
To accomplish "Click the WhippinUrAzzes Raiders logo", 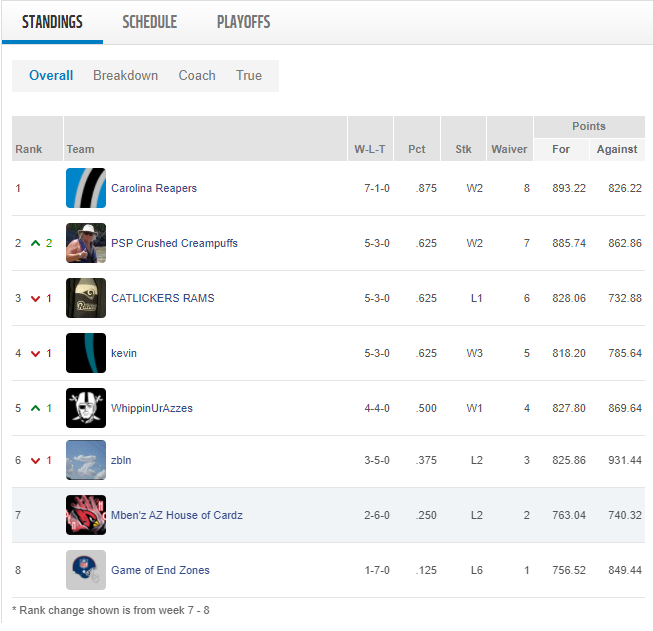I will [86, 408].
